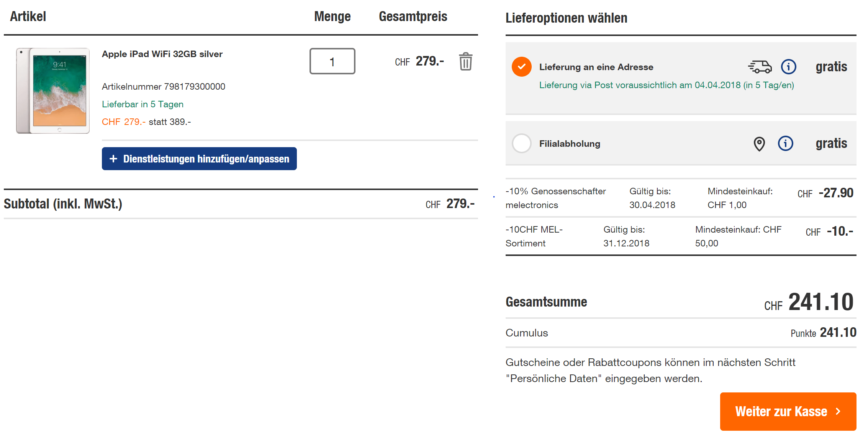Click the -10% Genossenschafter melectronics coupon row

[555, 198]
